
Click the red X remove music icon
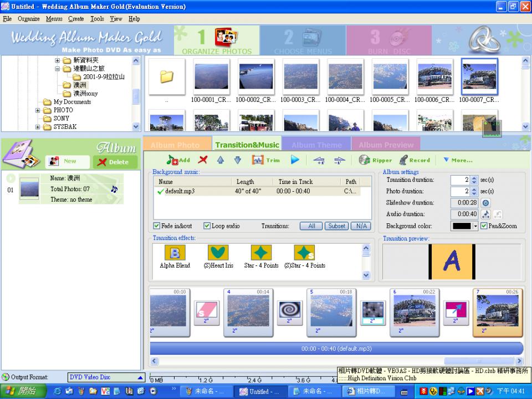(203, 160)
